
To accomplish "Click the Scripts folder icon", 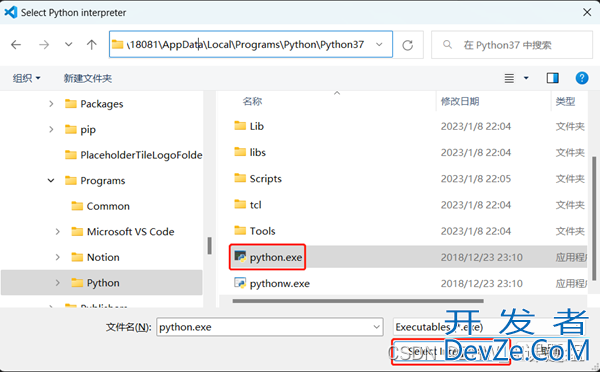I will 240,178.
